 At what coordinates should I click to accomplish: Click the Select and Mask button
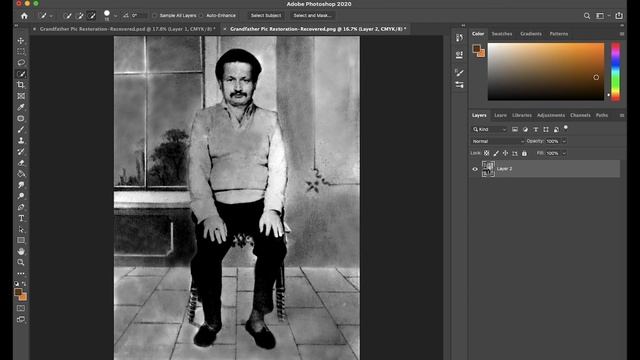coord(312,16)
